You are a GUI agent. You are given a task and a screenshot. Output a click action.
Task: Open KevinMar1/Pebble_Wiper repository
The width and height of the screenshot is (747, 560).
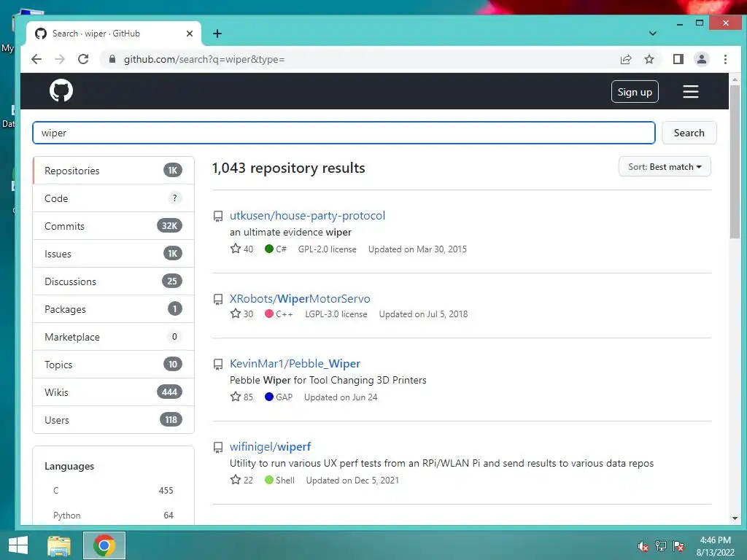[x=295, y=363]
